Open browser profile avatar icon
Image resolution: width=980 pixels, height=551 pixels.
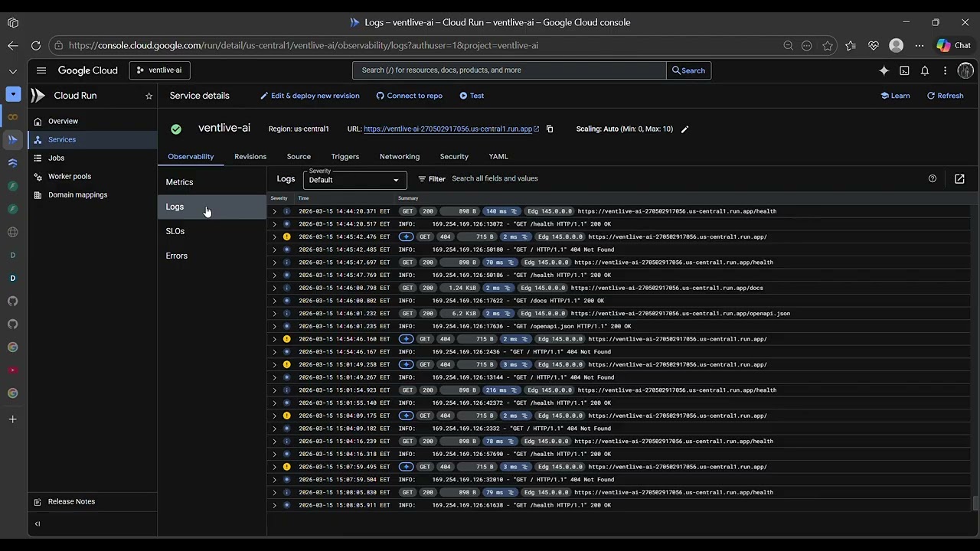click(x=897, y=45)
